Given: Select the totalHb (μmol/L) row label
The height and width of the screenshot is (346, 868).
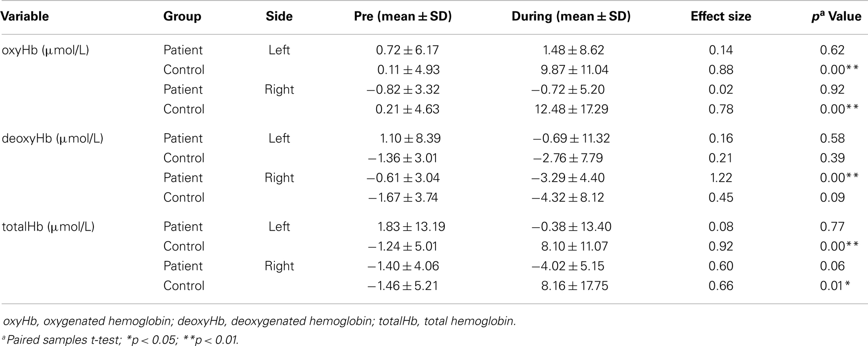Looking at the screenshot, I should click(48, 227).
